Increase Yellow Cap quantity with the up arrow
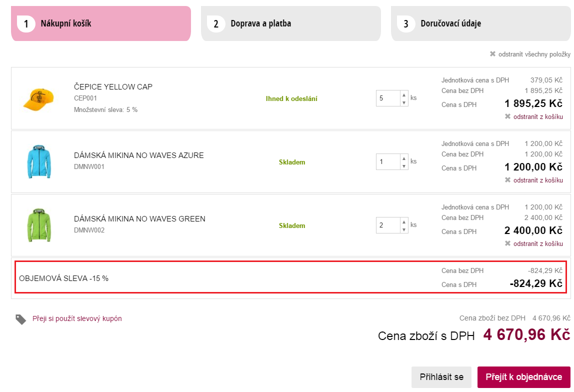The height and width of the screenshot is (392, 574). pos(404,95)
